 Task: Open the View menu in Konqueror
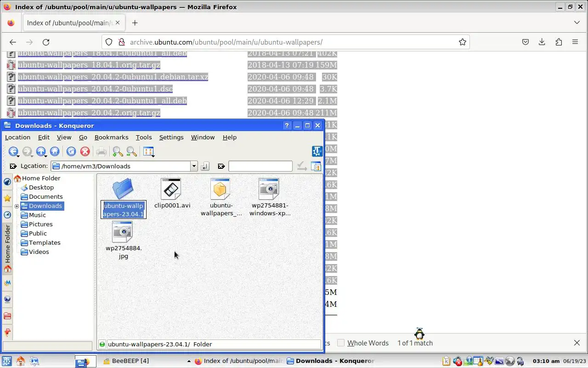[x=64, y=137]
